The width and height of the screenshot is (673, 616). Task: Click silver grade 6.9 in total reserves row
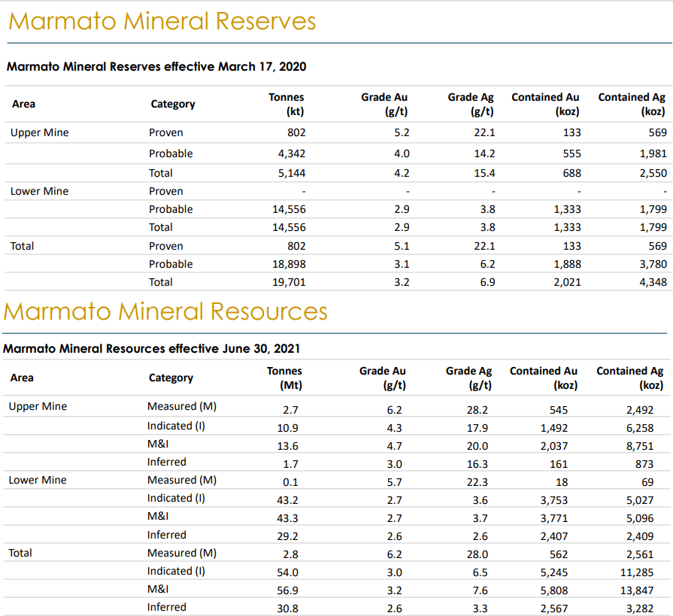[x=487, y=283]
